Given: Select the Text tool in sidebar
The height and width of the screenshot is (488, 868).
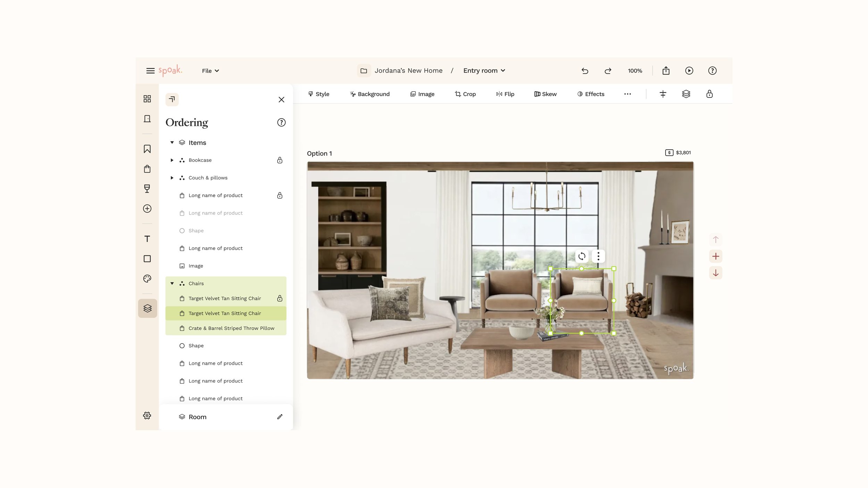Looking at the screenshot, I should click(147, 239).
